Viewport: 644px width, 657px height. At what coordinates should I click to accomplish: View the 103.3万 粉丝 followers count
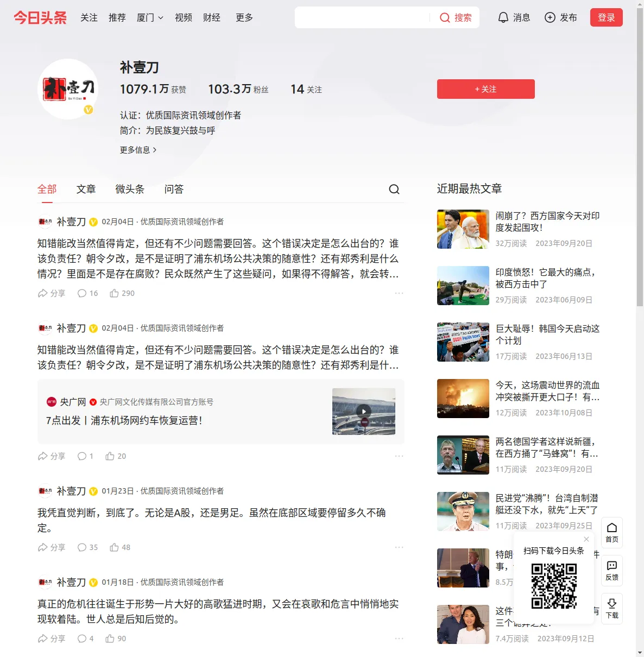[x=238, y=89]
